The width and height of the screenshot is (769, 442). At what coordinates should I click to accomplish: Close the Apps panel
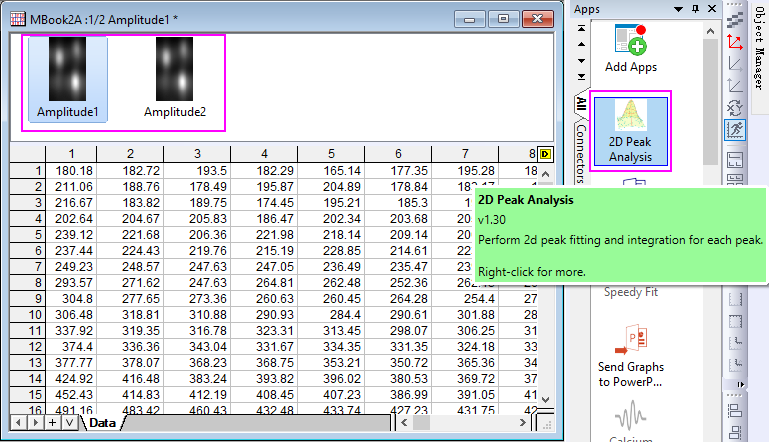click(712, 9)
